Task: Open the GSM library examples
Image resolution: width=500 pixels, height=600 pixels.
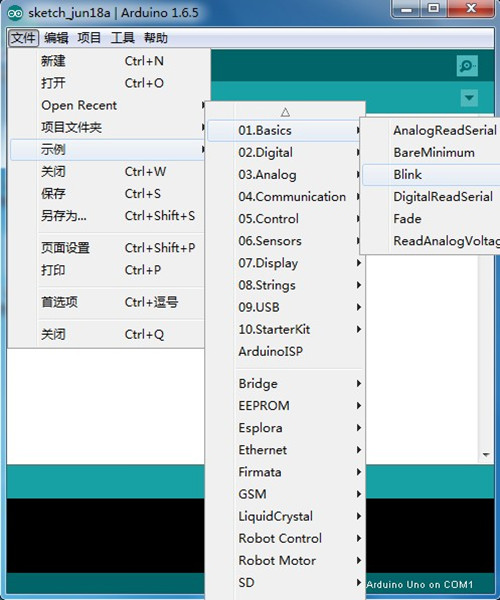Action: point(285,494)
